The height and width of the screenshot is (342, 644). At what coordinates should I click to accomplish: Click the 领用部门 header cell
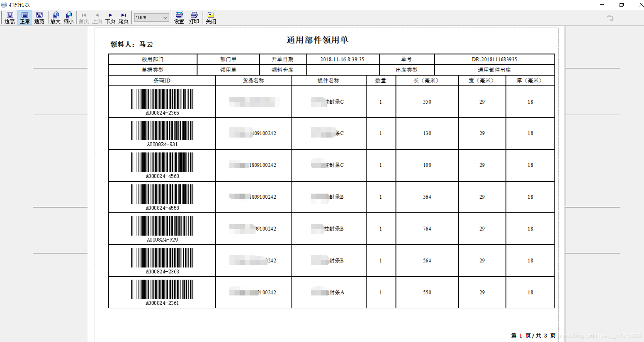[x=153, y=59]
